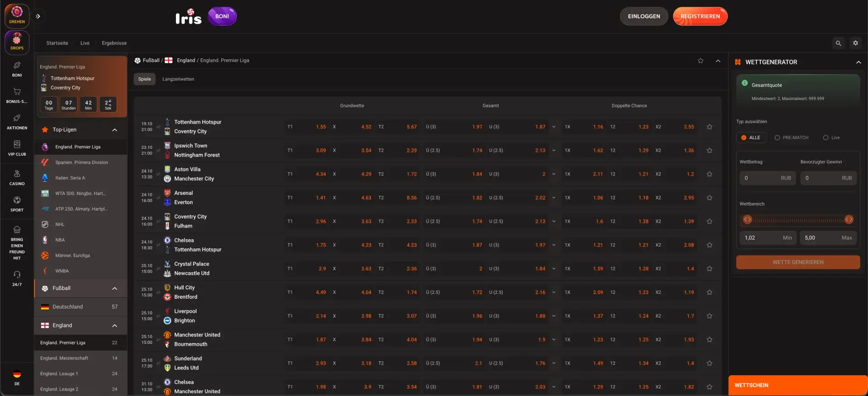Collapse the Top-Ligen section
This screenshot has width=868, height=396.
click(115, 130)
